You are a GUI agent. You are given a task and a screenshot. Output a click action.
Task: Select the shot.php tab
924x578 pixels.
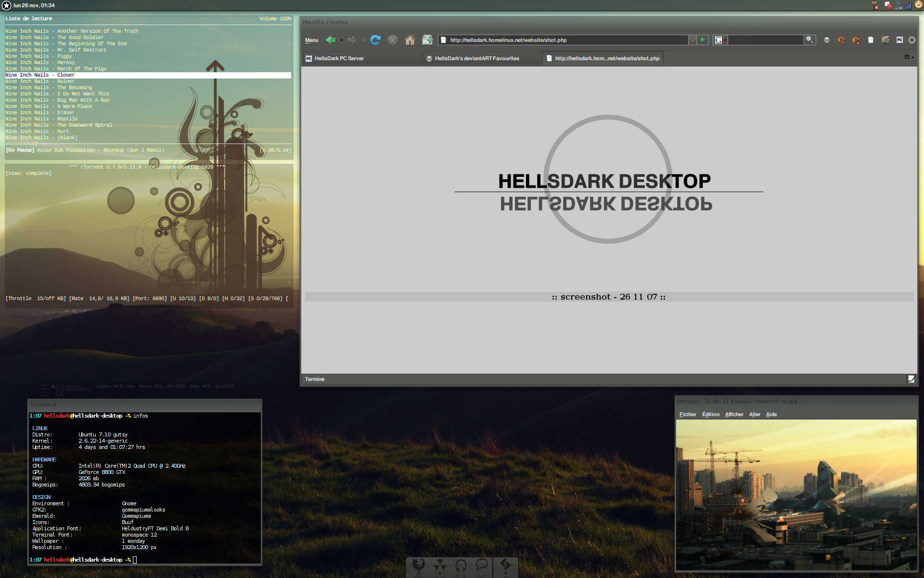point(603,58)
